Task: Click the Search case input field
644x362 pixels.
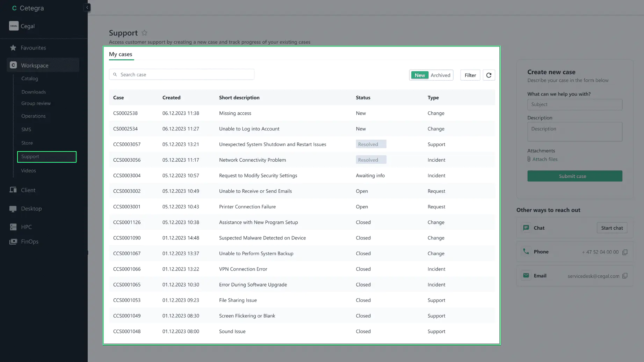Action: click(x=182, y=74)
